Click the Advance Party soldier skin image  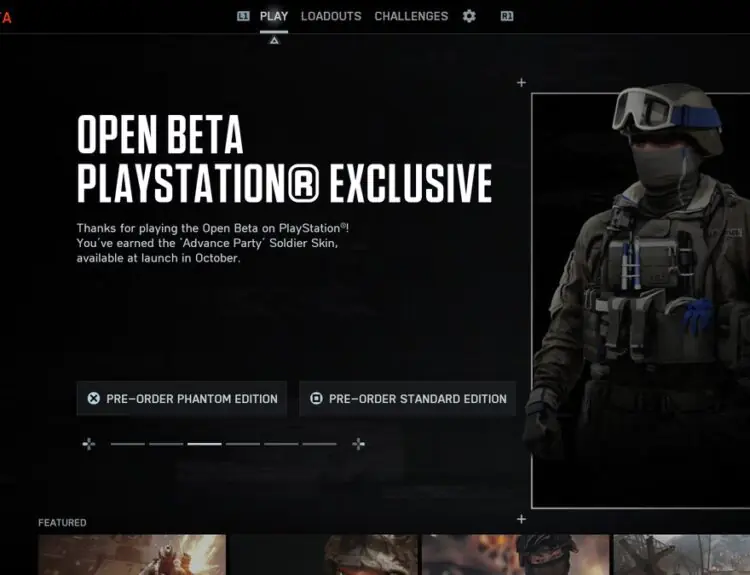point(640,300)
